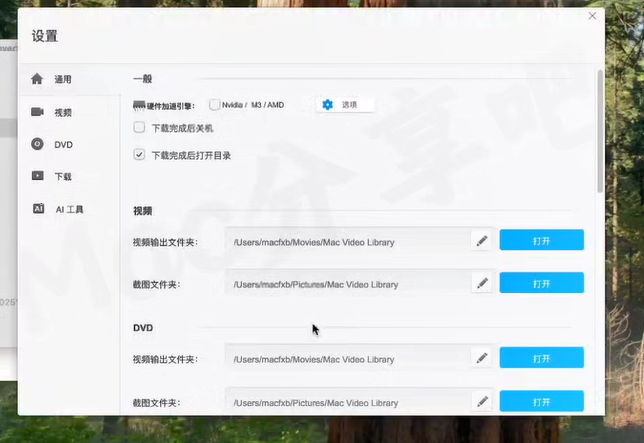The width and height of the screenshot is (644, 443).
Task: Switch to the 视频 settings tab
Action: pyautogui.click(x=63, y=112)
